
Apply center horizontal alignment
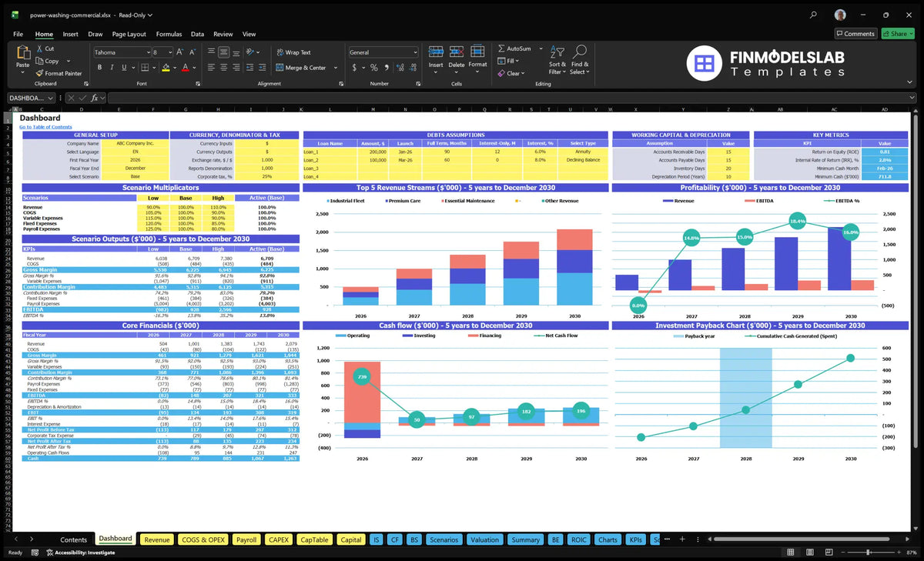pyautogui.click(x=223, y=68)
